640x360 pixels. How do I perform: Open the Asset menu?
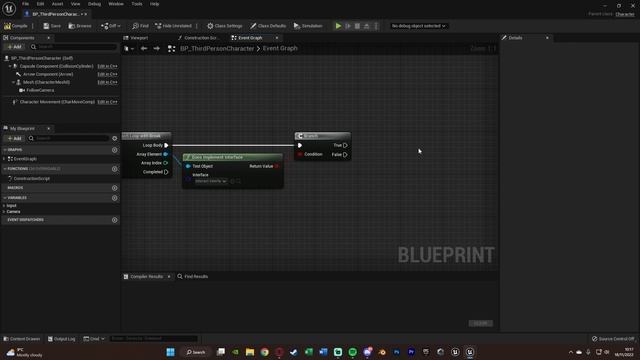pos(57,4)
